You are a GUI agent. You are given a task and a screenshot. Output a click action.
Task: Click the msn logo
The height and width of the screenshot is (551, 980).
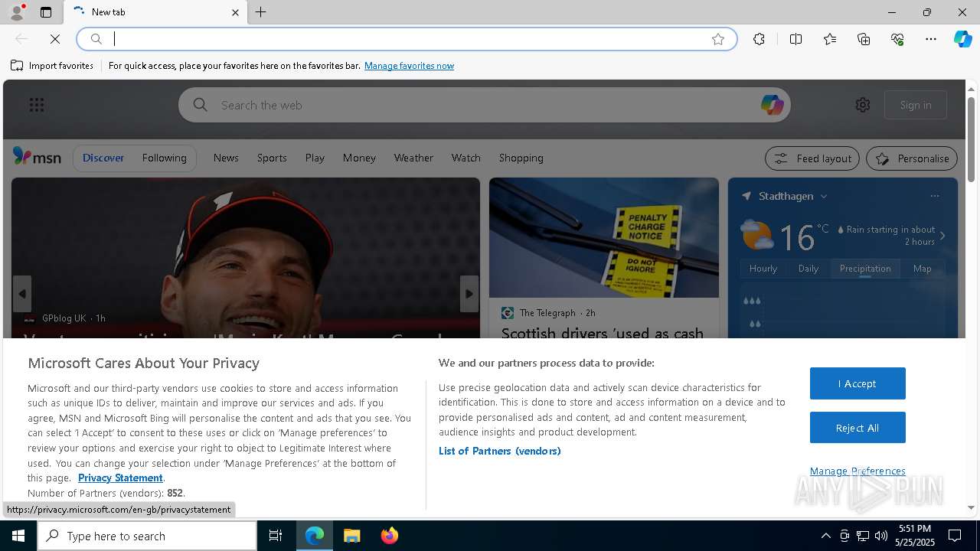pyautogui.click(x=37, y=158)
